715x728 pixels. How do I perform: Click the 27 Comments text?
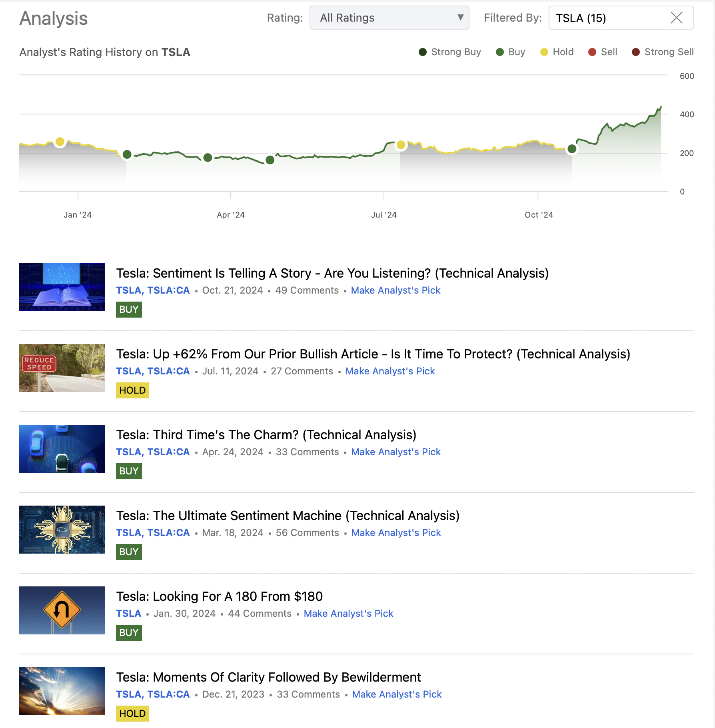302,371
